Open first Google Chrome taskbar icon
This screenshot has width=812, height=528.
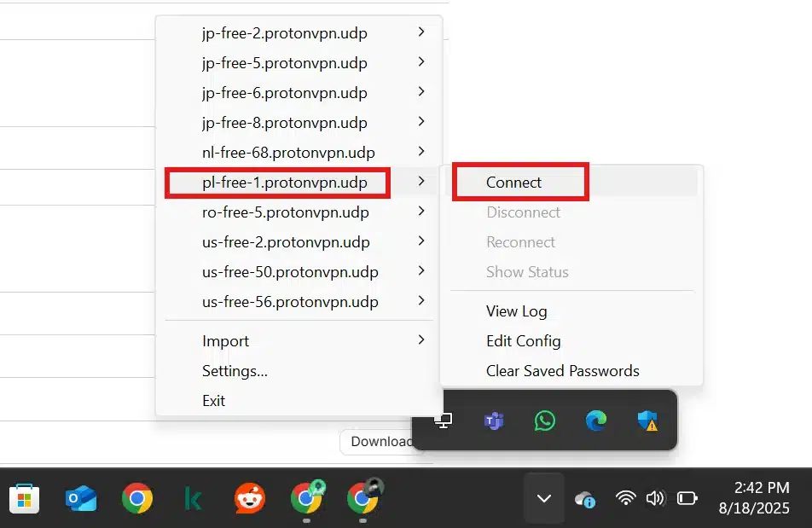pos(137,499)
